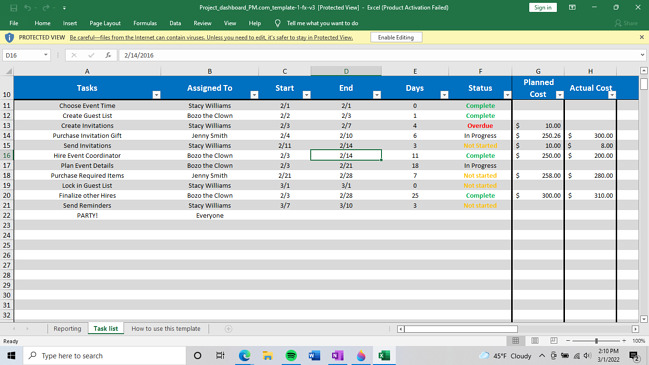Open the Status column filter dropdown
The width and height of the screenshot is (649, 365).
(x=507, y=95)
